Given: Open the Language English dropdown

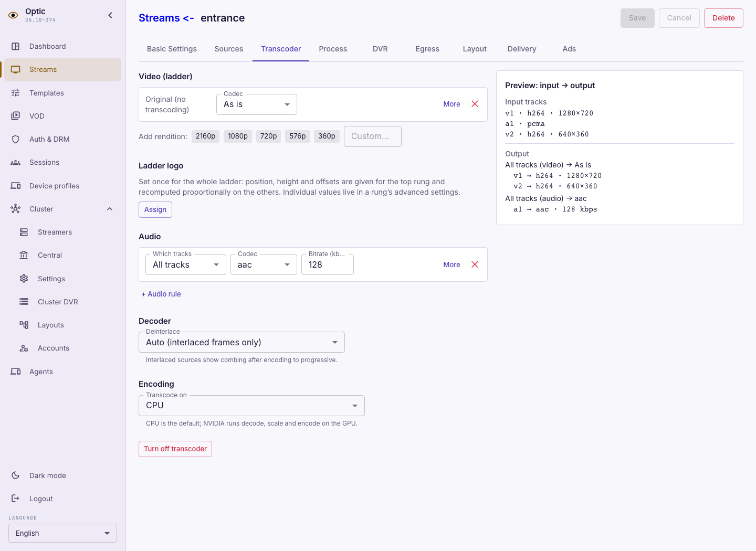Looking at the screenshot, I should [x=62, y=533].
